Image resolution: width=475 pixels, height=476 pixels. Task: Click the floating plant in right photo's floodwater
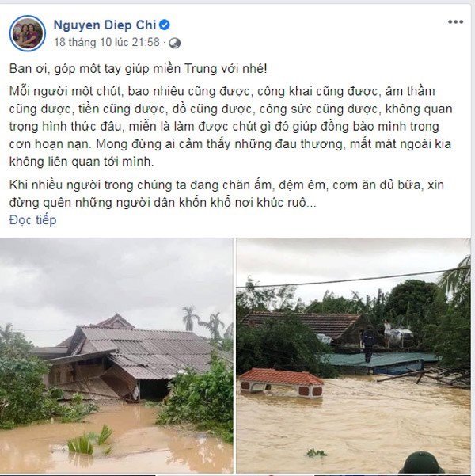(x=316, y=454)
